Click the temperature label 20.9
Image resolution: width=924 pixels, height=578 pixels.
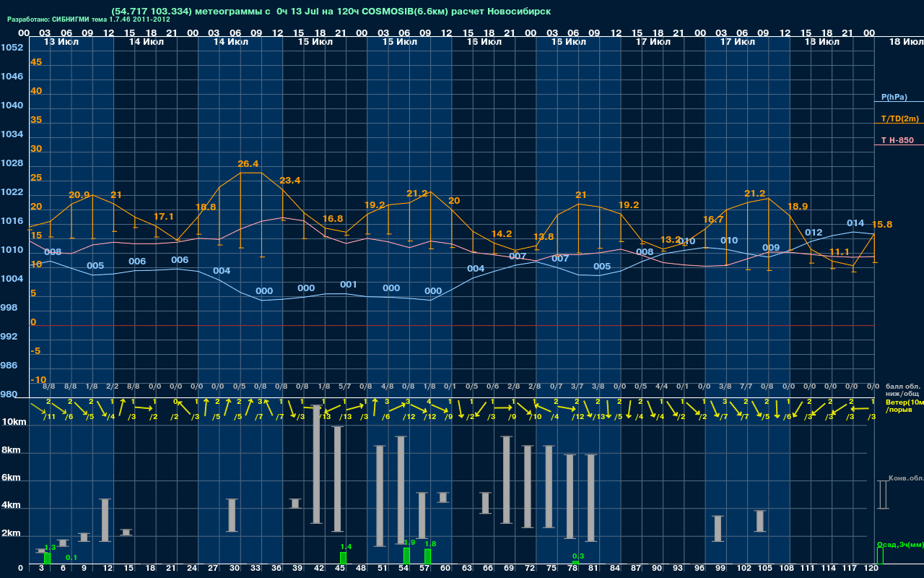79,195
